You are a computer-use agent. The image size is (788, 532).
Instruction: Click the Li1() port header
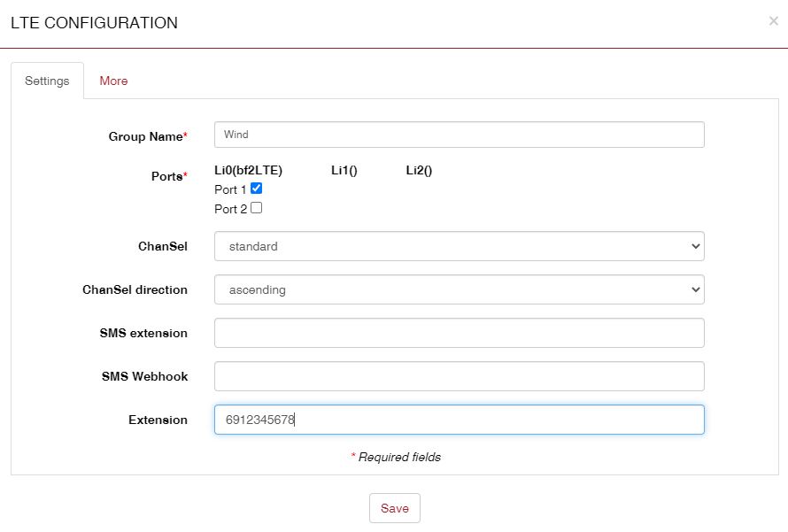tap(344, 171)
